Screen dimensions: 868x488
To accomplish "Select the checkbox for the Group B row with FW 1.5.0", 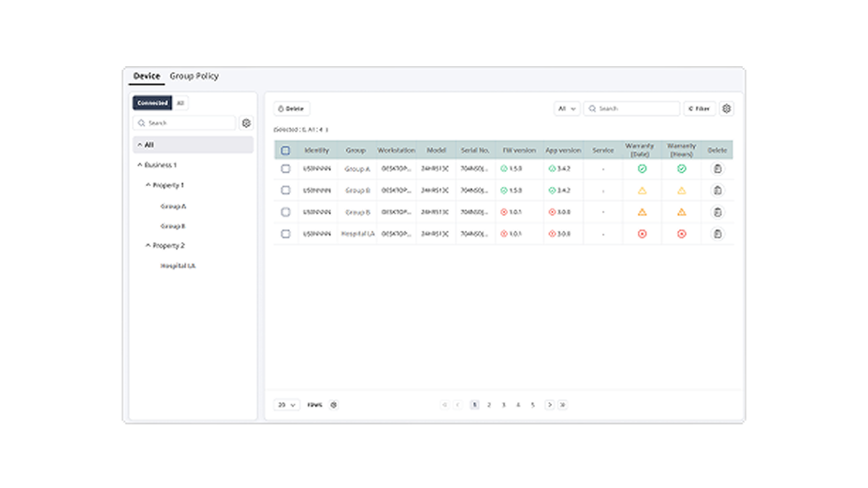I will coord(285,191).
